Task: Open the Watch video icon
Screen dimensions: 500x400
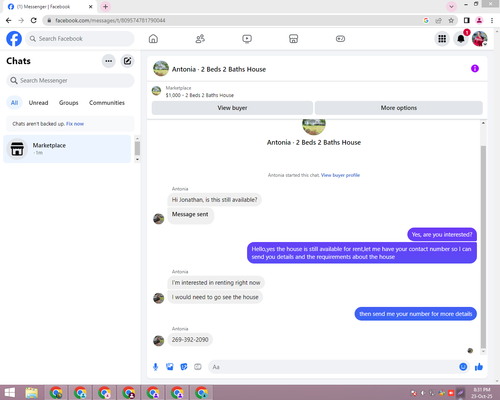Action: point(247,39)
